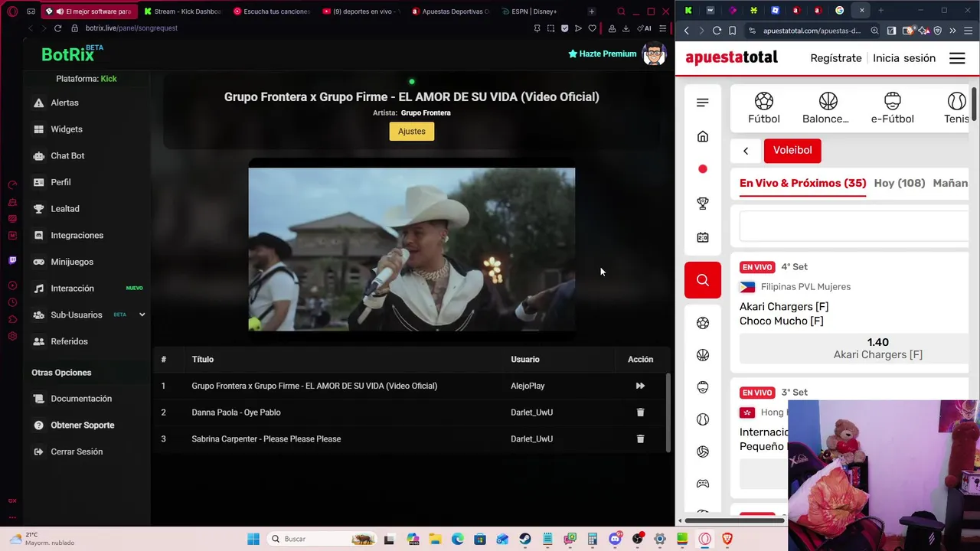Viewport: 980px width, 551px height.
Task: Open Documentación in Otras Opciones
Action: pyautogui.click(x=80, y=399)
